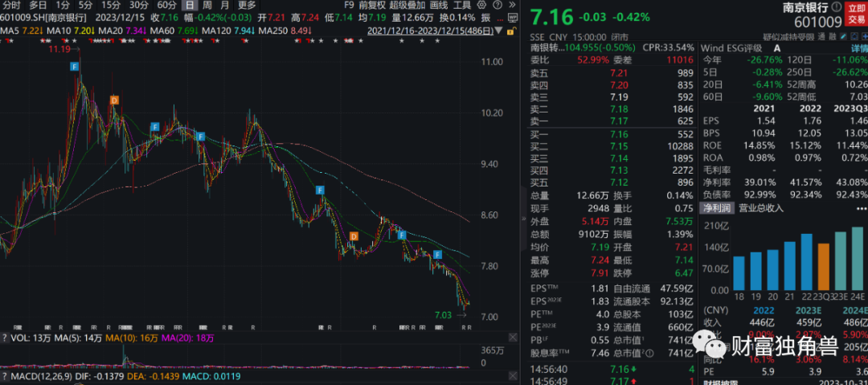Click the 卖一 7.17 order row
Screen dimensions: 868x385
click(612, 121)
